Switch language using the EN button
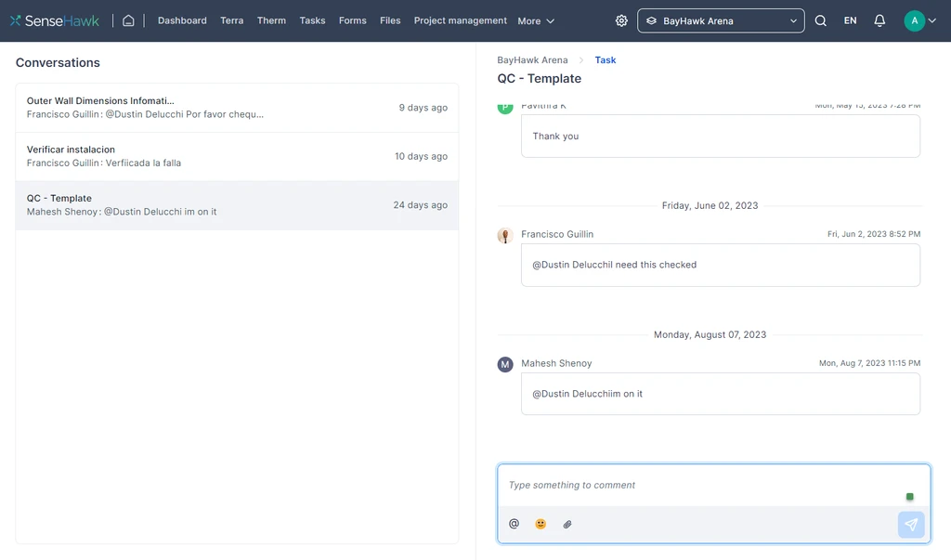The width and height of the screenshot is (951, 560). pos(850,20)
